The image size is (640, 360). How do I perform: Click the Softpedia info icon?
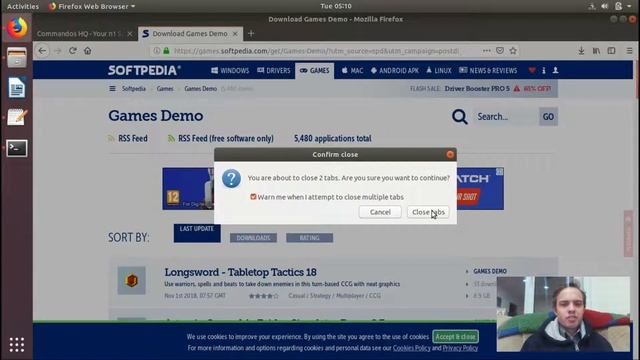tap(544, 71)
